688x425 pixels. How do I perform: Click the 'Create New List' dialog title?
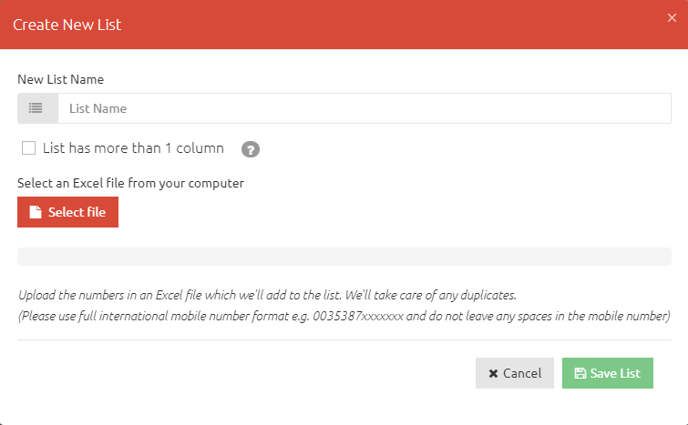coord(67,24)
